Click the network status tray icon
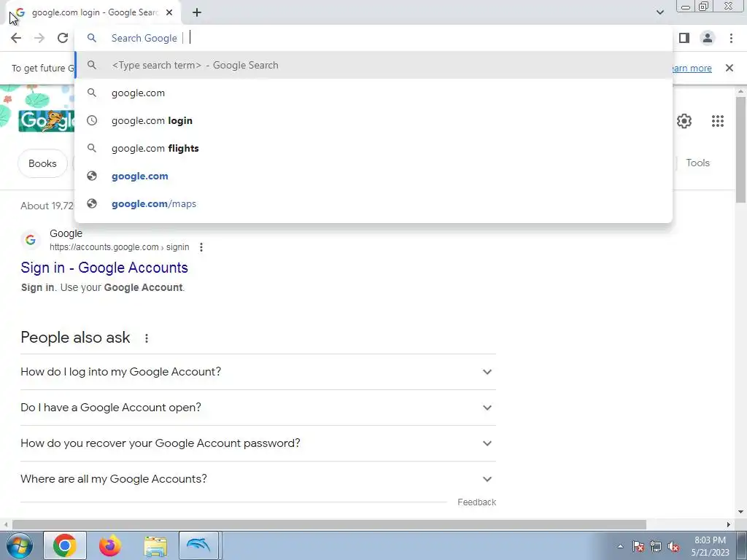This screenshot has width=747, height=560. tap(656, 546)
